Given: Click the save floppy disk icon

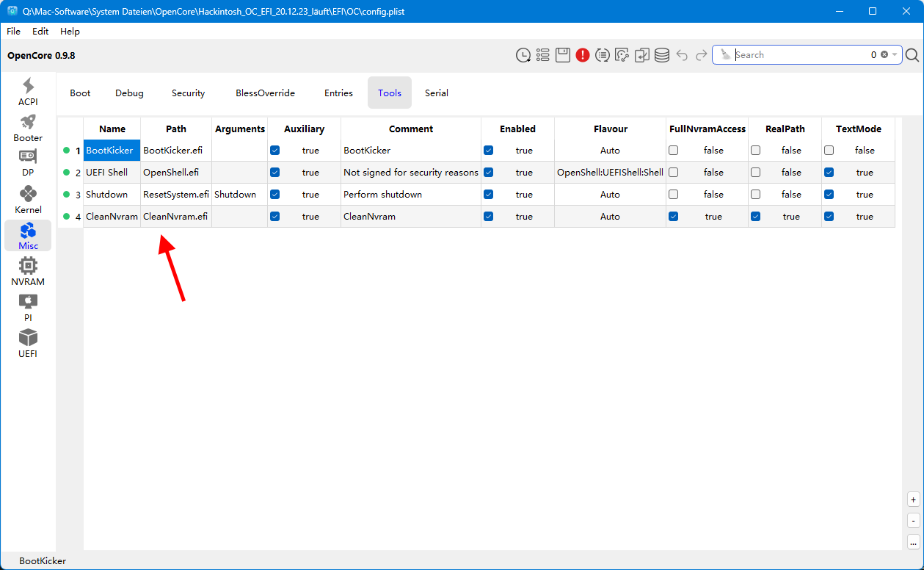Looking at the screenshot, I should click(x=563, y=55).
